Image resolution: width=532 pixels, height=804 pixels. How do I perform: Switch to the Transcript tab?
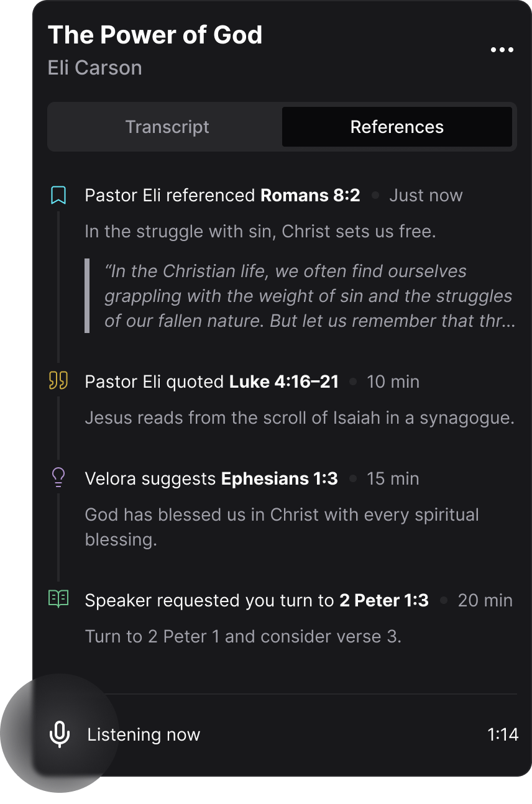pos(167,127)
